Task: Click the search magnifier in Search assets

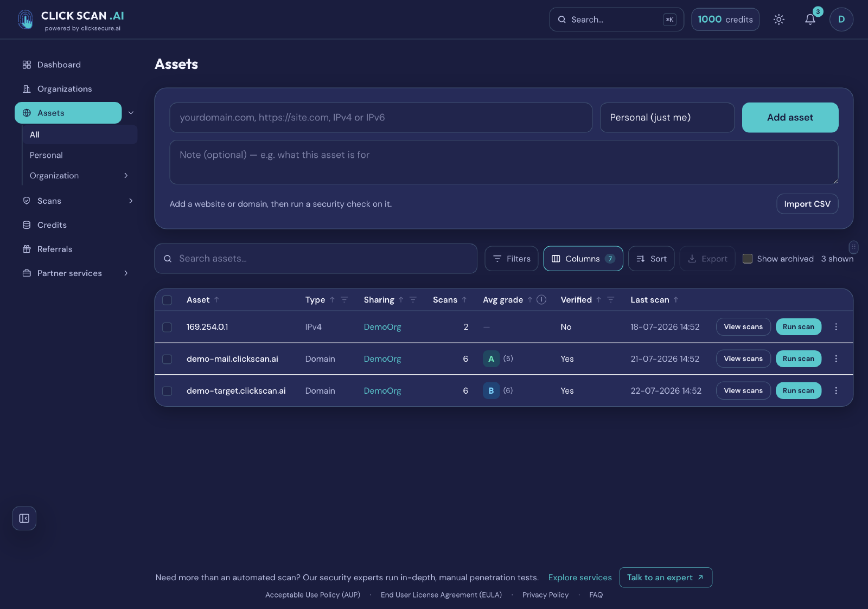Action: point(168,259)
